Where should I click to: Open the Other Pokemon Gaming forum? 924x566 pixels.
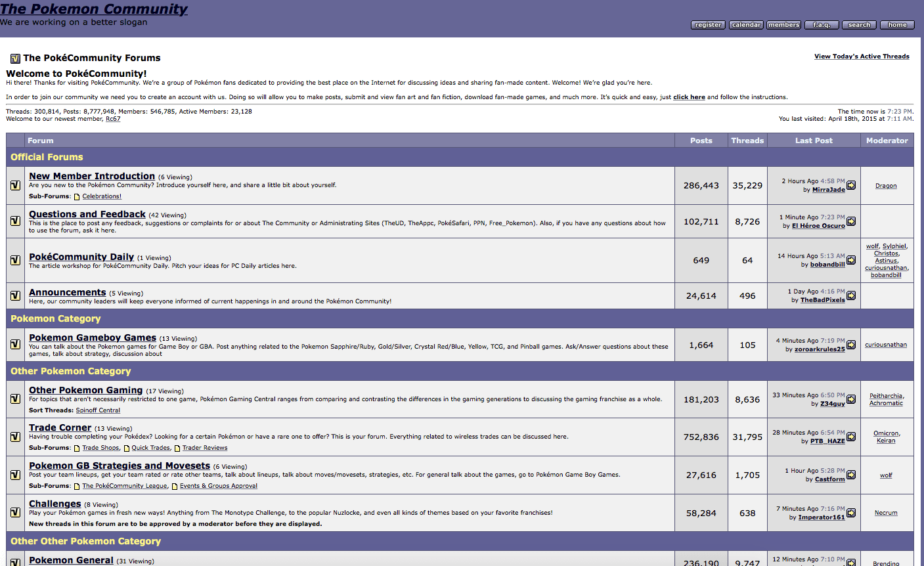point(86,390)
